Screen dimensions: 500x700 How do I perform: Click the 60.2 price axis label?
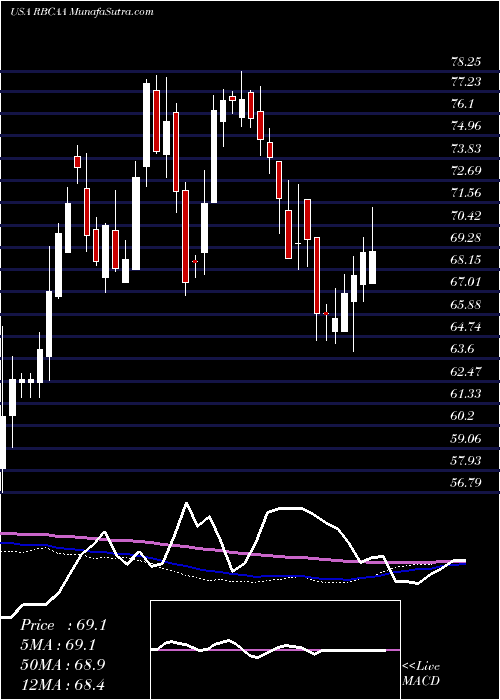[x=463, y=416]
